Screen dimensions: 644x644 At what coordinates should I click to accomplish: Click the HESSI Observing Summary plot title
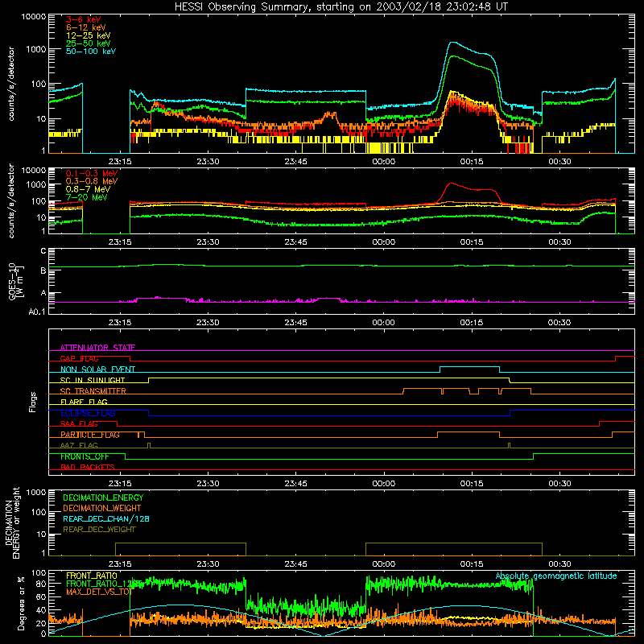click(x=341, y=6)
